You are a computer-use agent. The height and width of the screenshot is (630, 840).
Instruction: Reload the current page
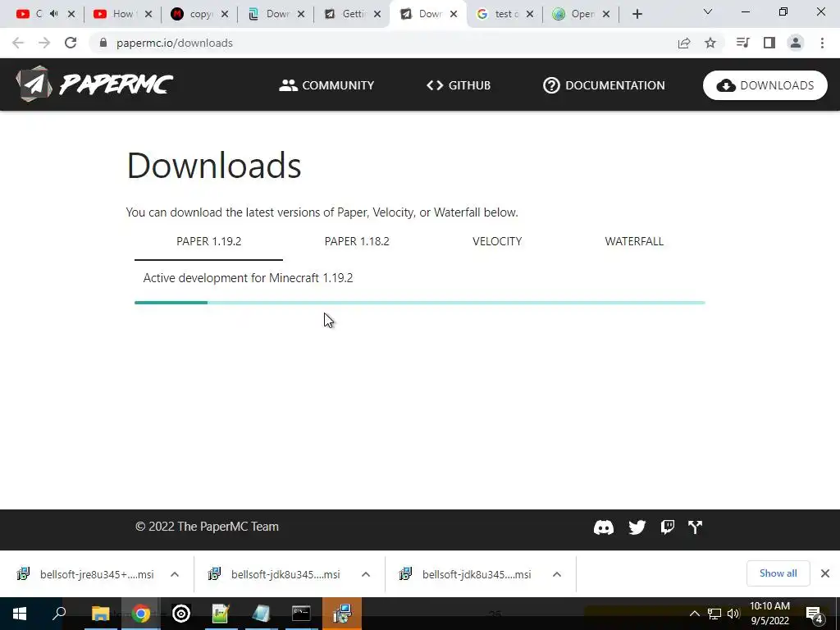pyautogui.click(x=71, y=43)
